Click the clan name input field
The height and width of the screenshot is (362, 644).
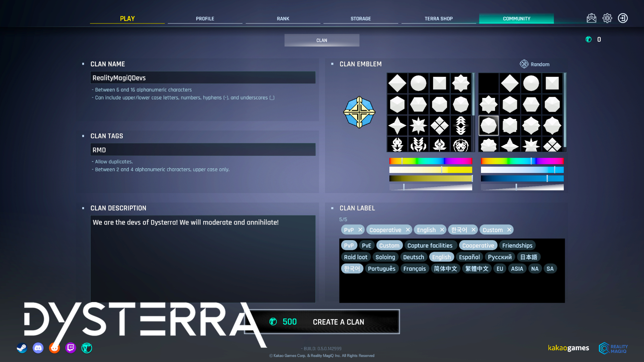(x=203, y=78)
